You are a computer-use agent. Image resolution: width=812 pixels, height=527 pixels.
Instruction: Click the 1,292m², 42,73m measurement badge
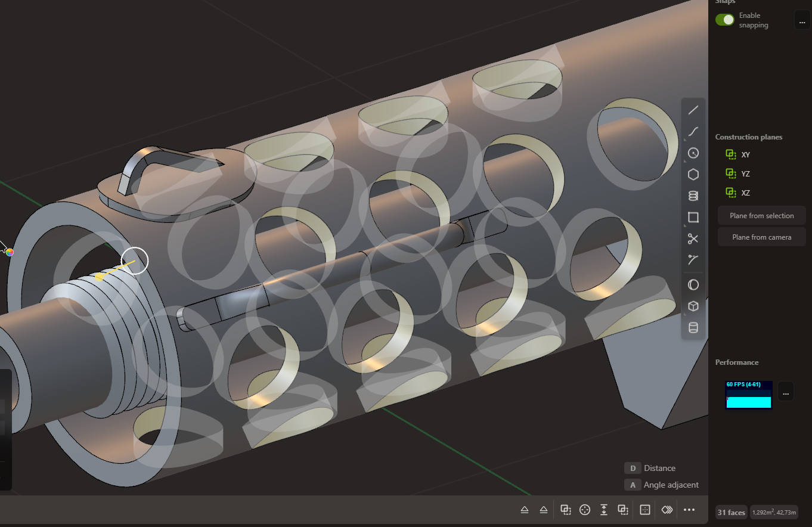pyautogui.click(x=773, y=512)
